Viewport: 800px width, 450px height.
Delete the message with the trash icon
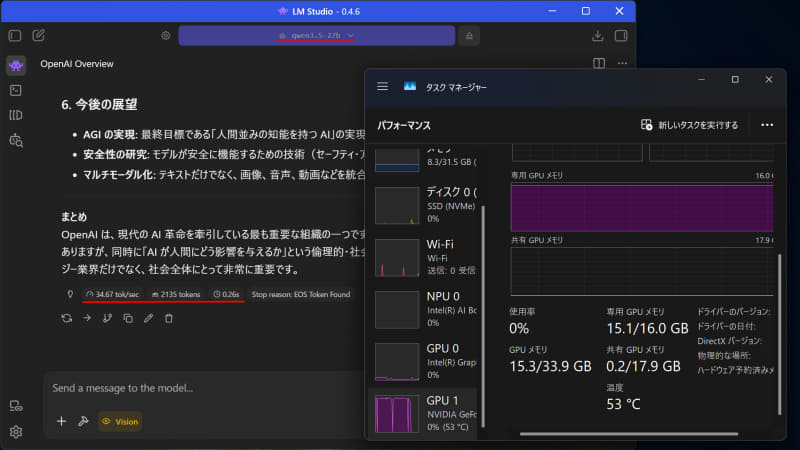(x=169, y=318)
